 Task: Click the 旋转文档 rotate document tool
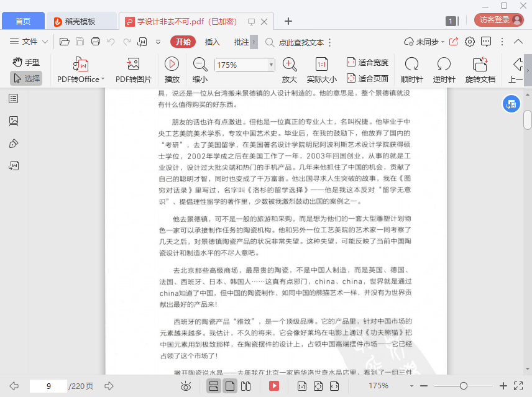[480, 70]
